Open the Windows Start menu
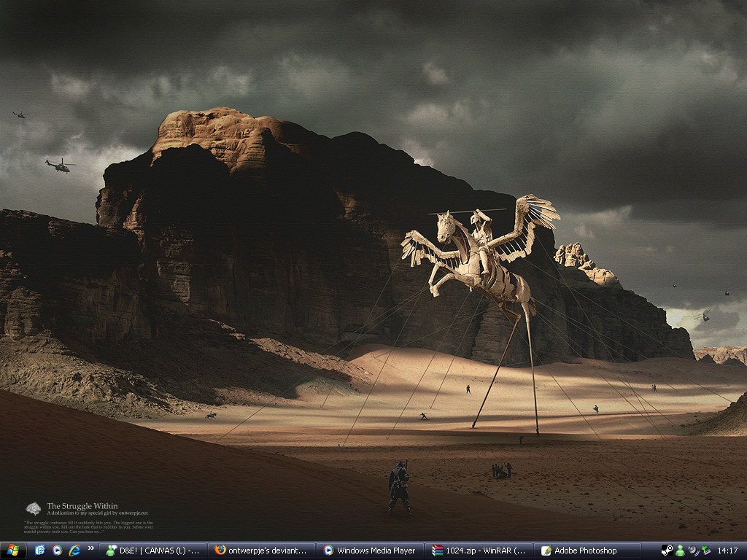Viewport: 747px width, 560px height. [13, 551]
